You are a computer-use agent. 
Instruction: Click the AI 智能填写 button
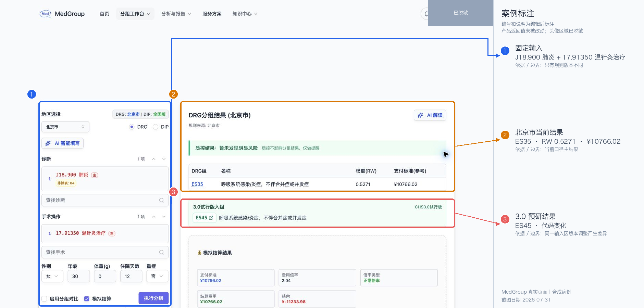pyautogui.click(x=63, y=143)
